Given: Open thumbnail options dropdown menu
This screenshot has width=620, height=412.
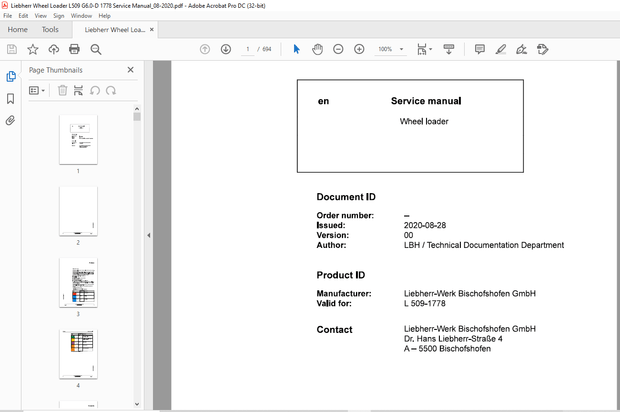Looking at the screenshot, I should [x=37, y=91].
